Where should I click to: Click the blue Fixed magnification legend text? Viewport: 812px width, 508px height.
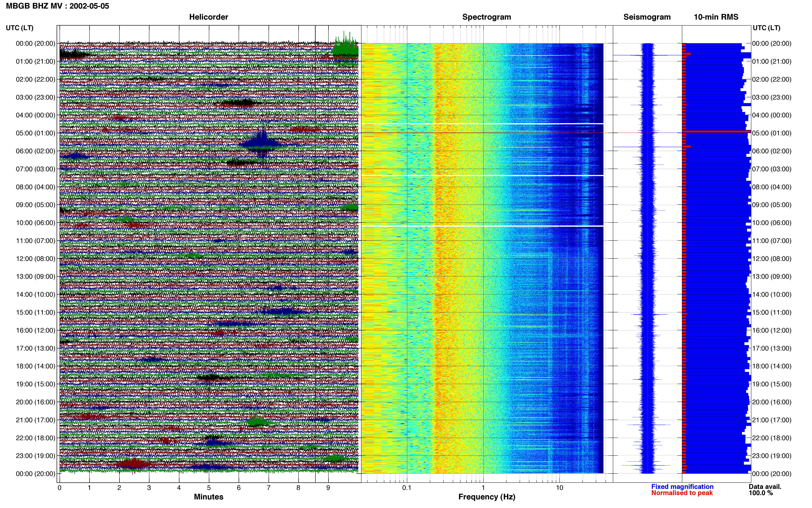(682, 487)
